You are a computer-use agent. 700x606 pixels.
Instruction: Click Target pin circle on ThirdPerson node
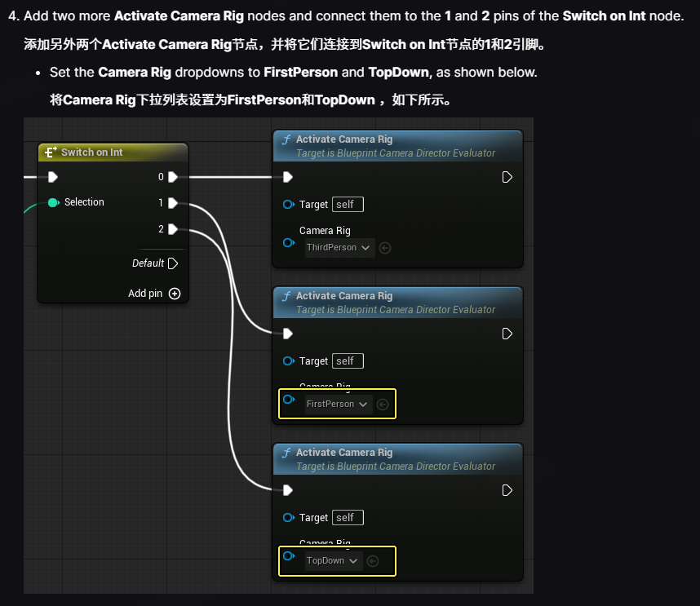(x=288, y=205)
